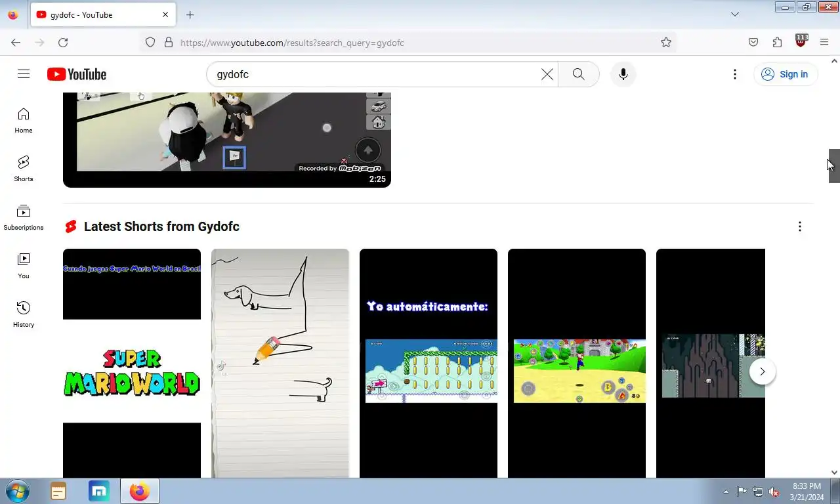Viewport: 840px width, 504px height.
Task: Open network status tray icon
Action: pos(758,492)
